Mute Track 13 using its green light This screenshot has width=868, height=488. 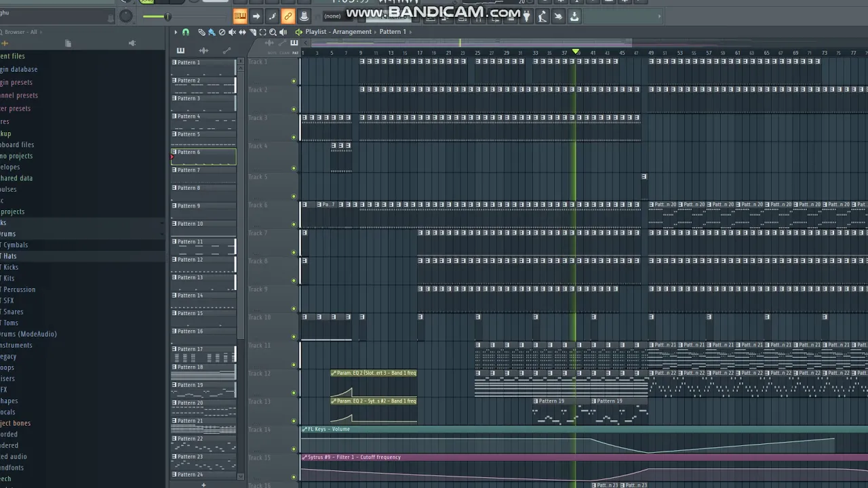(294, 421)
